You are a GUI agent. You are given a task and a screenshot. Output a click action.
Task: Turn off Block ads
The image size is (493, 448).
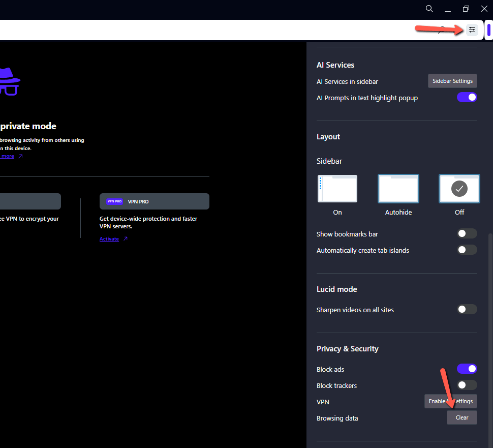pos(467,368)
